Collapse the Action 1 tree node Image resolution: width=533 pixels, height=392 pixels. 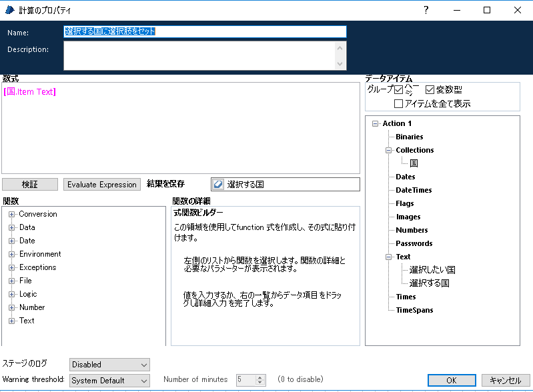tap(375, 123)
